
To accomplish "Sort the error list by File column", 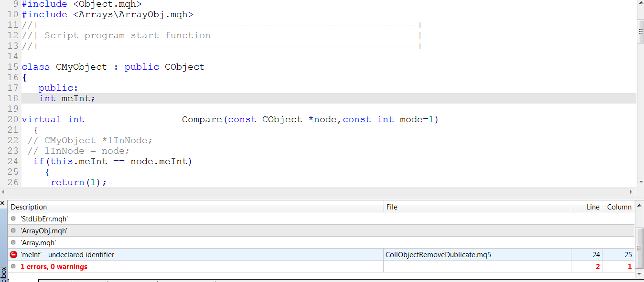I will tap(477, 207).
